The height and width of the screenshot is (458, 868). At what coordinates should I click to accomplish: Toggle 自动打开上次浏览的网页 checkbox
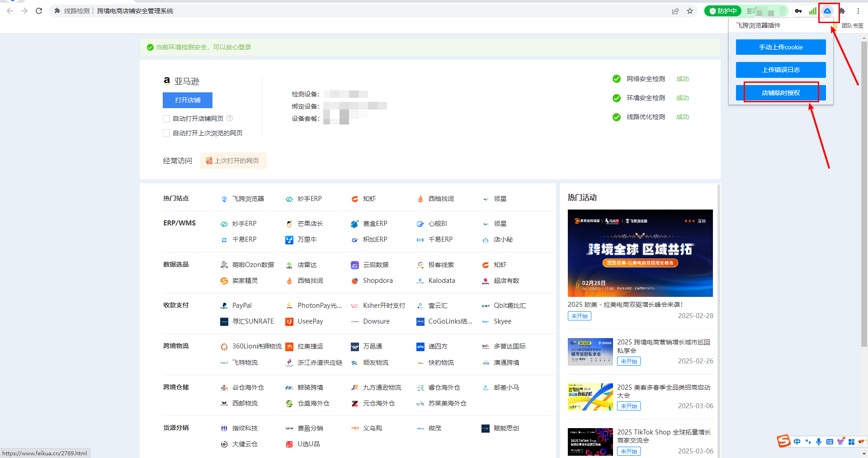(x=166, y=133)
